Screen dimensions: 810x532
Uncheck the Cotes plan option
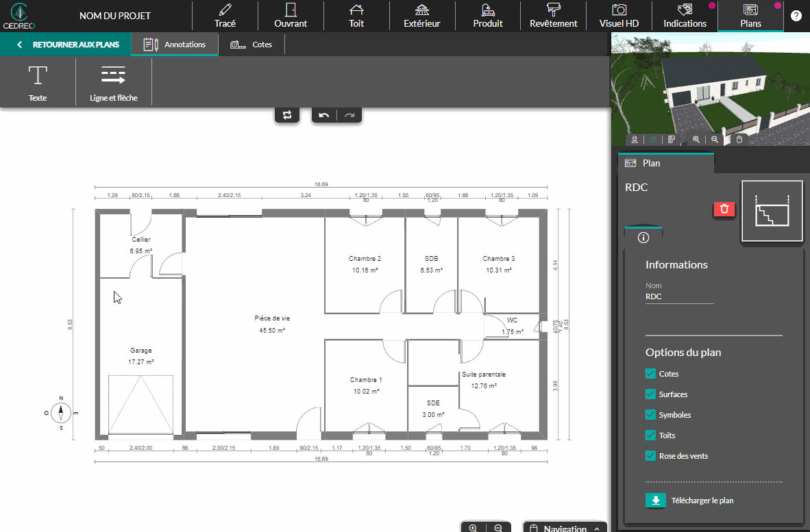click(x=651, y=374)
